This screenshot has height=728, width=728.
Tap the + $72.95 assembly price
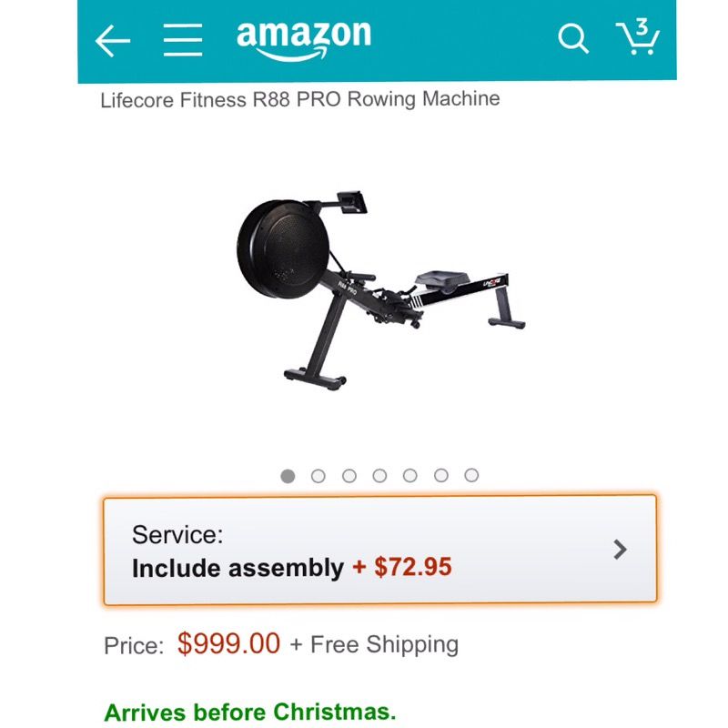coord(402,567)
